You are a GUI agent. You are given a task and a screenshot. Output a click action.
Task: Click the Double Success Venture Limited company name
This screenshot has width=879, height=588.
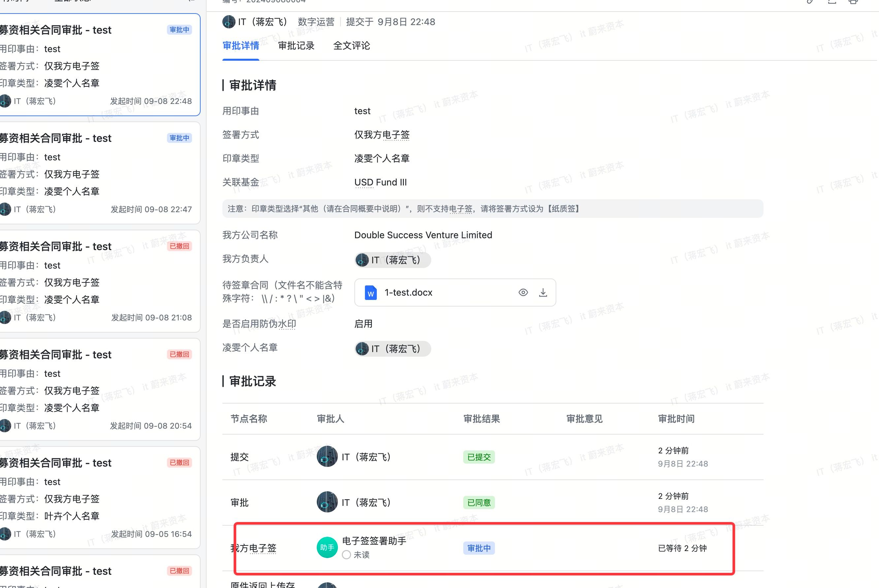tap(423, 235)
